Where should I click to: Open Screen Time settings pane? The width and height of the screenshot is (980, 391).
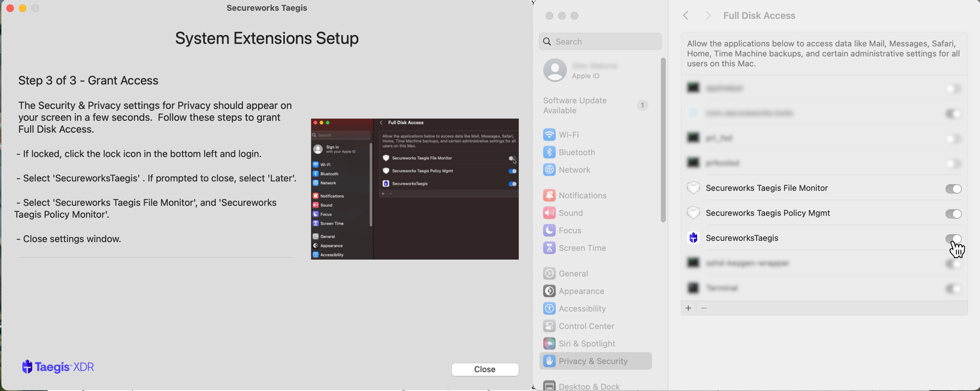596,248
